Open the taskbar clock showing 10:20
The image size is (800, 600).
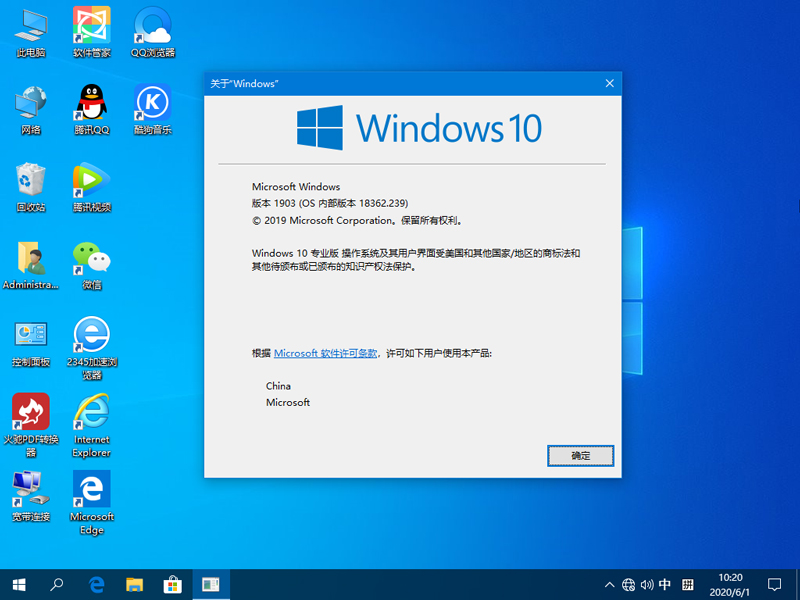pos(730,585)
